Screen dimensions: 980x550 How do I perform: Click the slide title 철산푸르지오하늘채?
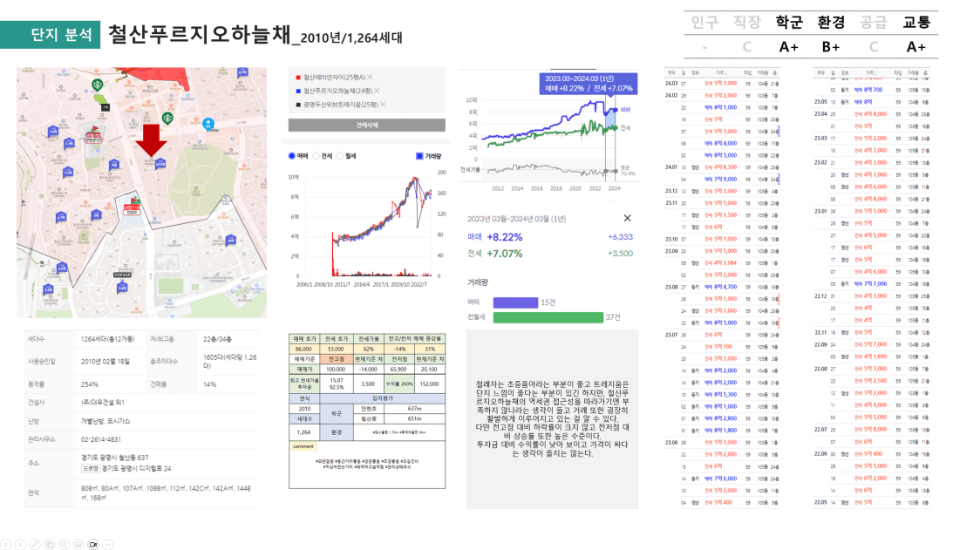(x=200, y=34)
